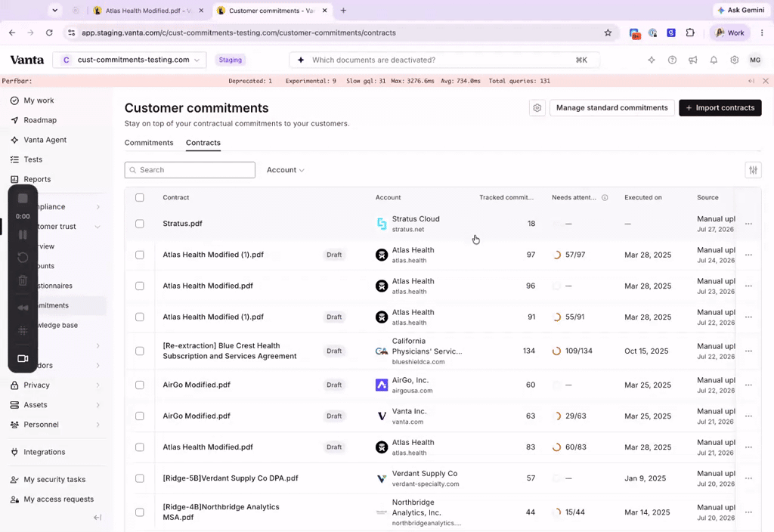Viewport: 774px width, 532px height.
Task: Collapse the Customer trust sidebar section
Action: (98, 227)
